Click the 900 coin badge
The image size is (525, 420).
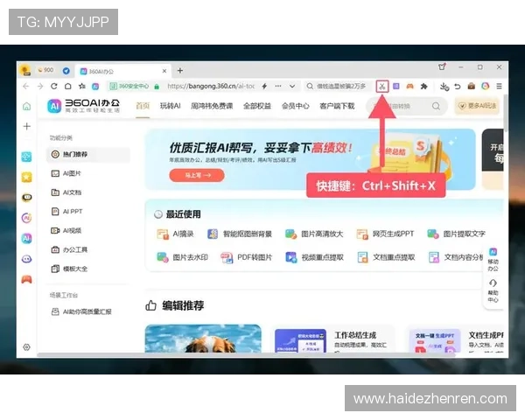click(45, 70)
